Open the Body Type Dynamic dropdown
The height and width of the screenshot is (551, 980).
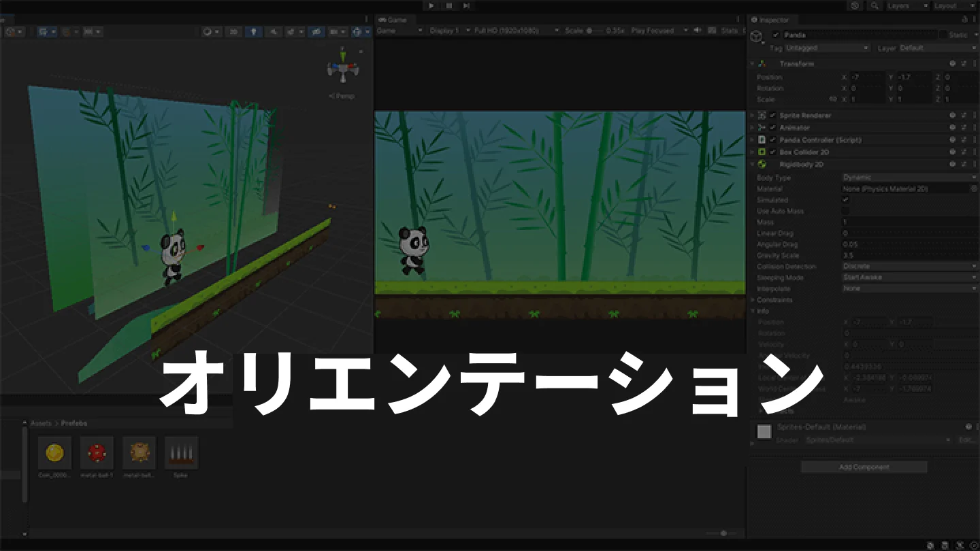(x=910, y=178)
